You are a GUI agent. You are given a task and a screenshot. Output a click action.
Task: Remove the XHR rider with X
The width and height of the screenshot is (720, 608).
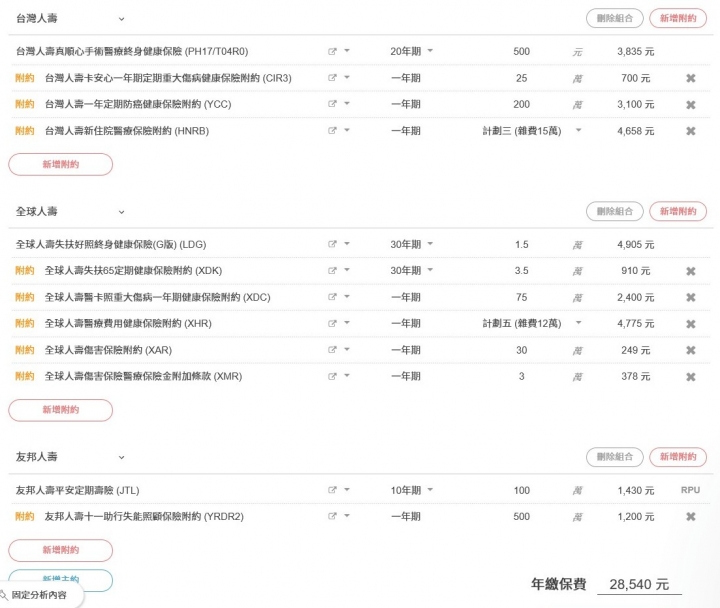(691, 324)
